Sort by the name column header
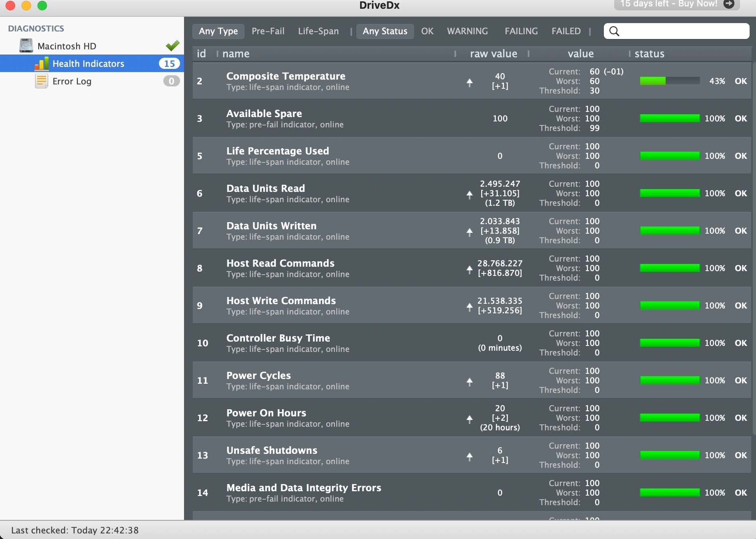The height and width of the screenshot is (539, 756). tap(236, 54)
